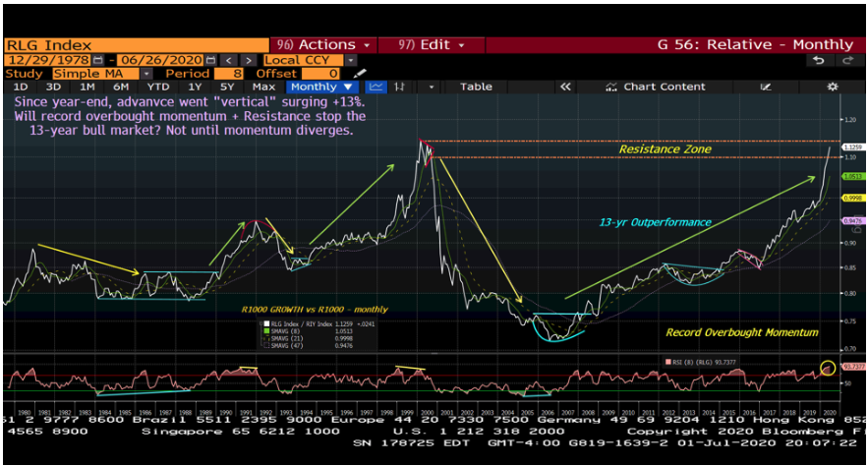Edit the Offset value 0 field
868x466 pixels.
coord(320,73)
